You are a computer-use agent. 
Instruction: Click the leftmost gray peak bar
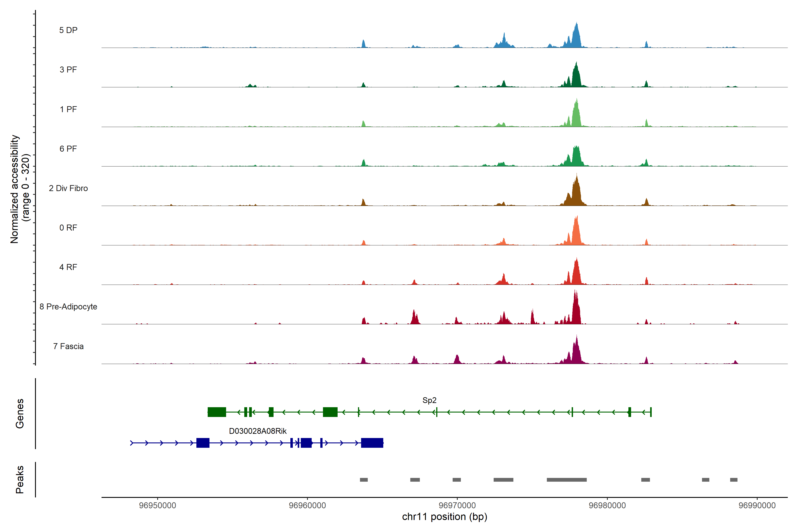(x=364, y=480)
